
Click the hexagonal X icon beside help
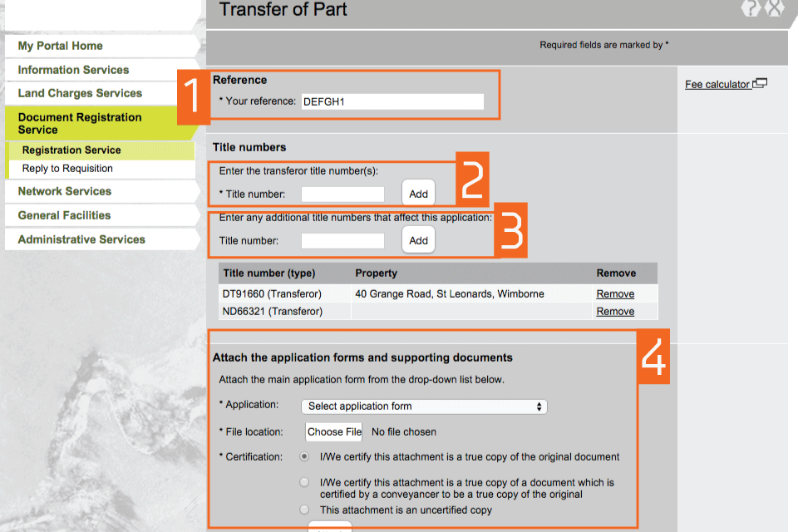(775, 8)
